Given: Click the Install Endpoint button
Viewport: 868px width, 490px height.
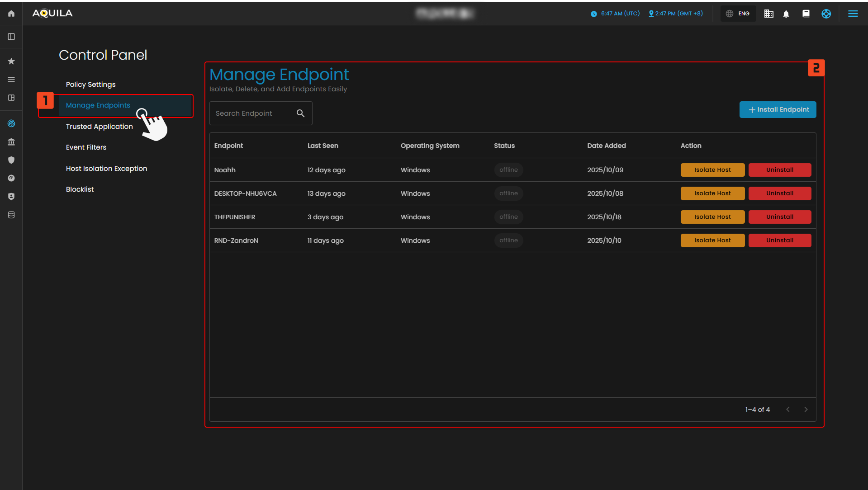Looking at the screenshot, I should click(x=778, y=109).
